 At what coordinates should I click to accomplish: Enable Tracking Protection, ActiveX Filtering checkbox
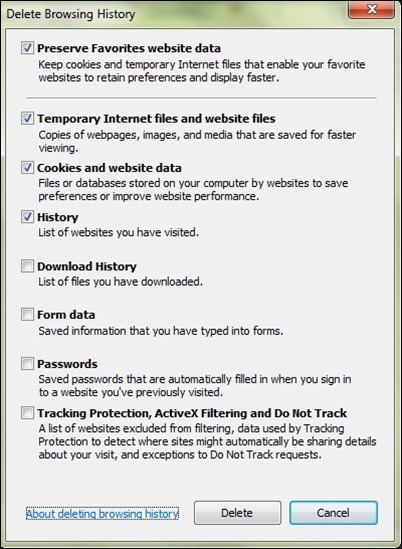pyautogui.click(x=27, y=413)
